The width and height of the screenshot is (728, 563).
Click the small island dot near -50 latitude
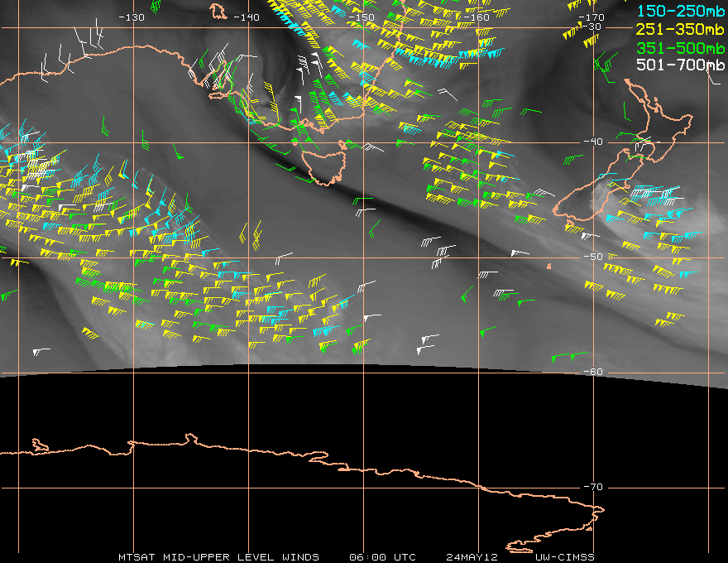coord(549,266)
